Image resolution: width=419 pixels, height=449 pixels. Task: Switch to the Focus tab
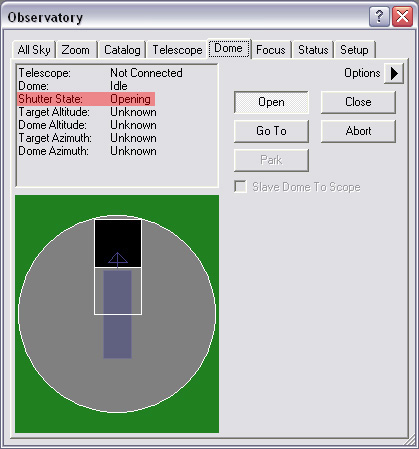coord(271,50)
